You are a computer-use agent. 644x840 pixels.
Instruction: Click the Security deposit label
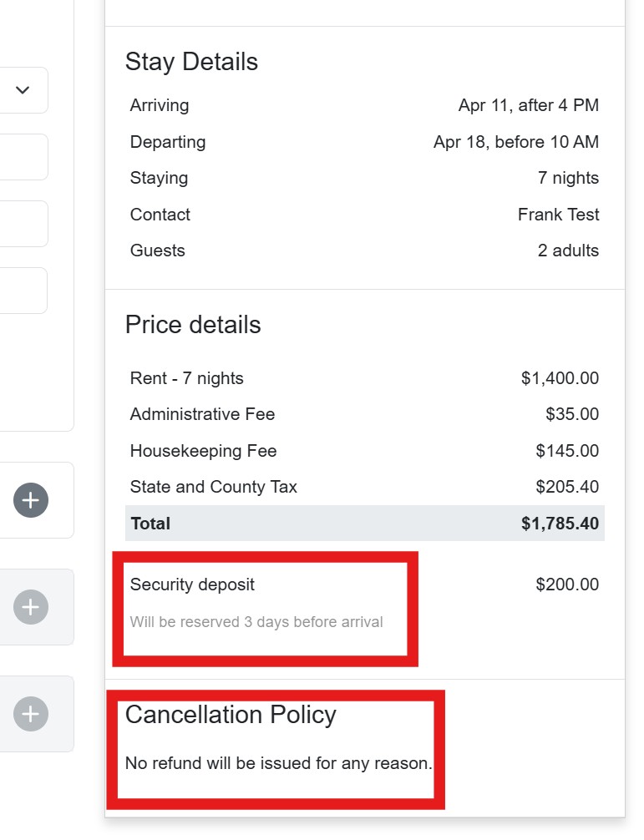click(192, 584)
